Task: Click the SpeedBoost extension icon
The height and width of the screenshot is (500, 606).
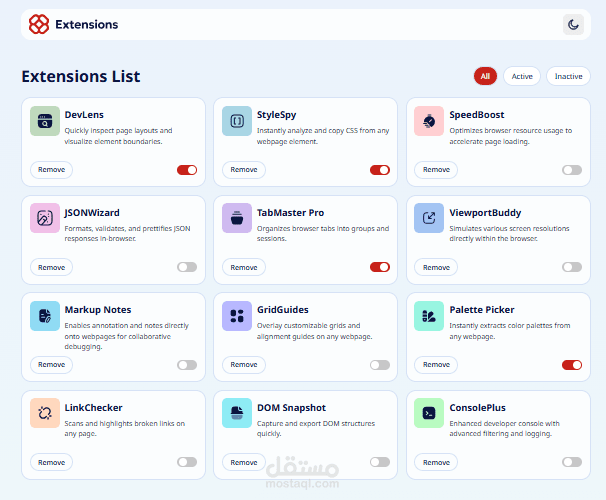Action: click(429, 121)
